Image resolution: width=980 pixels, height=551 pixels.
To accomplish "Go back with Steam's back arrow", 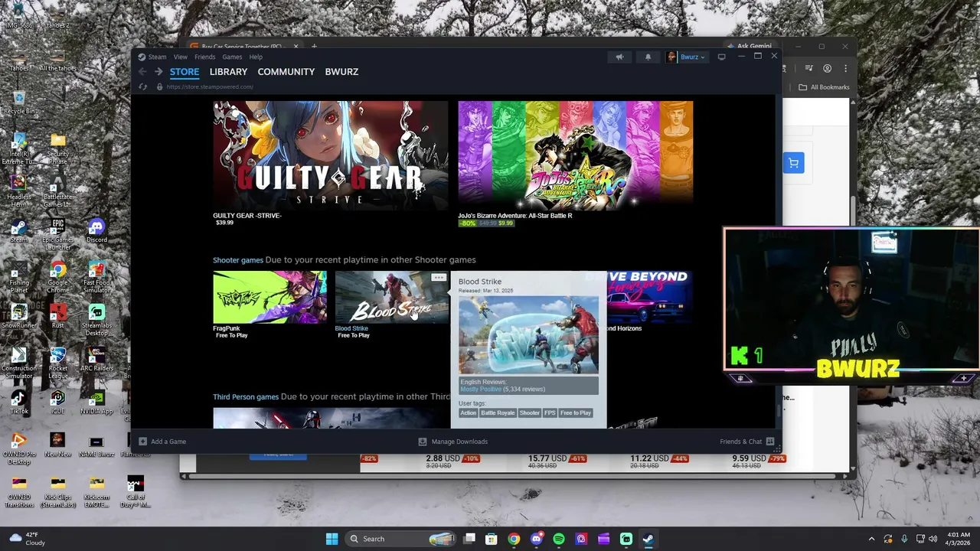I will coord(142,72).
